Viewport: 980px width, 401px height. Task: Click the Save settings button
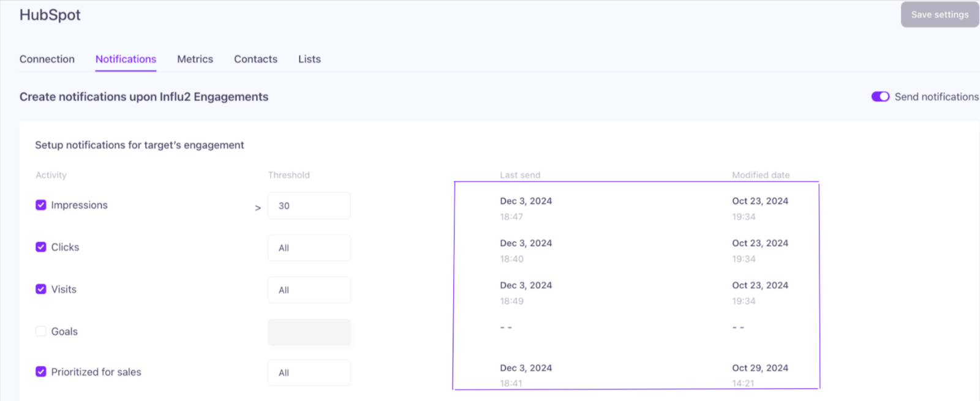(x=940, y=14)
